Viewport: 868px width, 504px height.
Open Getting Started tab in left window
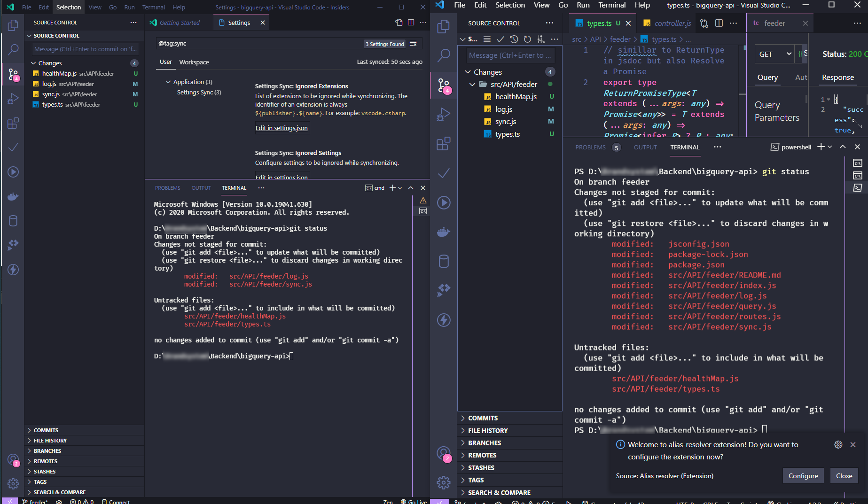(x=180, y=23)
